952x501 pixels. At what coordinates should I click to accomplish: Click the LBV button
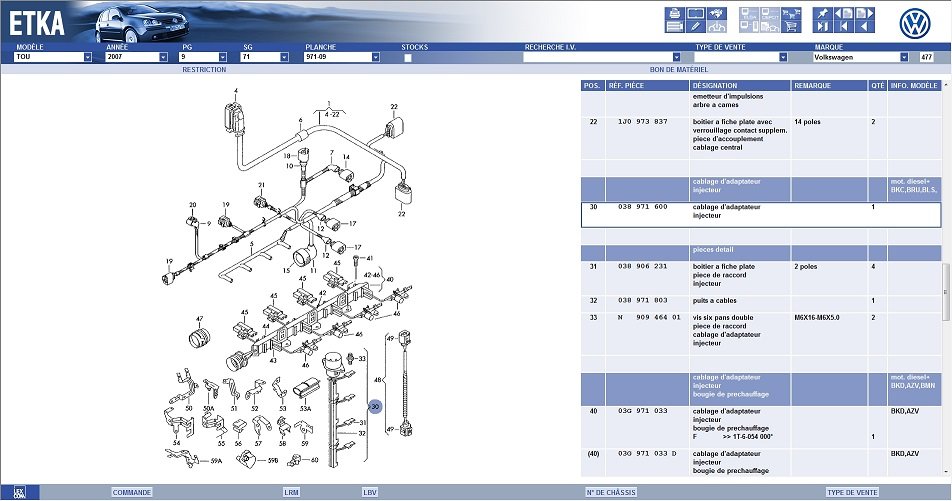click(370, 492)
